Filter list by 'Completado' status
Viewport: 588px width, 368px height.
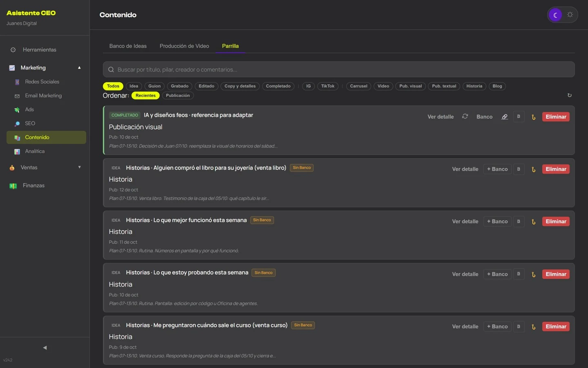[278, 86]
